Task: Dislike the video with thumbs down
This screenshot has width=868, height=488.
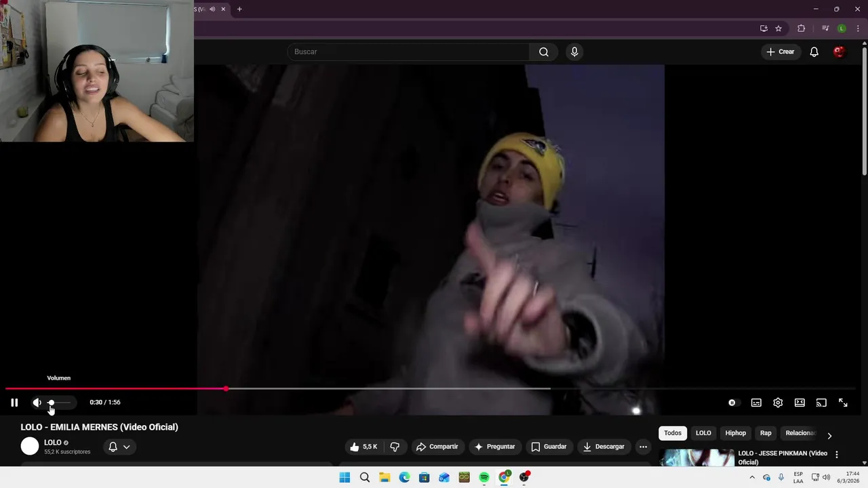Action: pos(395,447)
